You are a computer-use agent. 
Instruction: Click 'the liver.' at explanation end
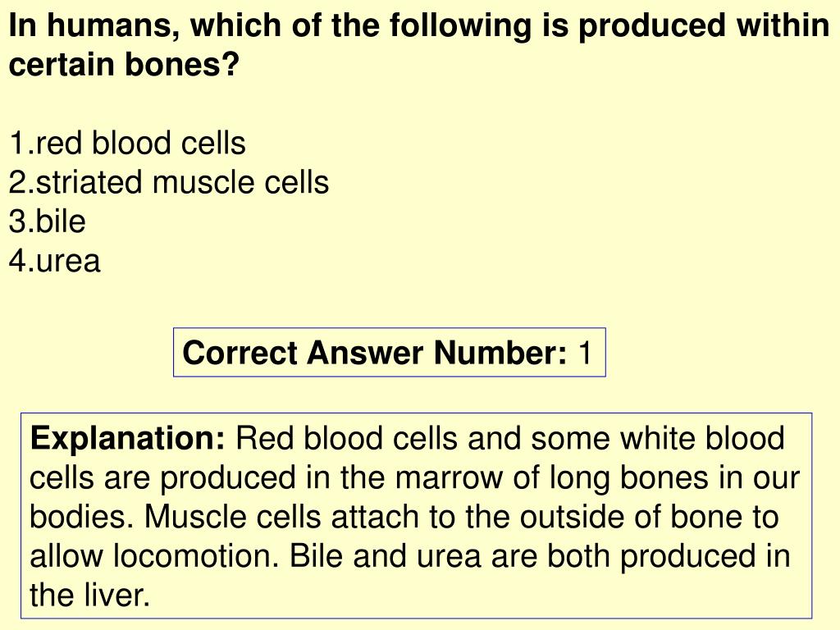89,596
